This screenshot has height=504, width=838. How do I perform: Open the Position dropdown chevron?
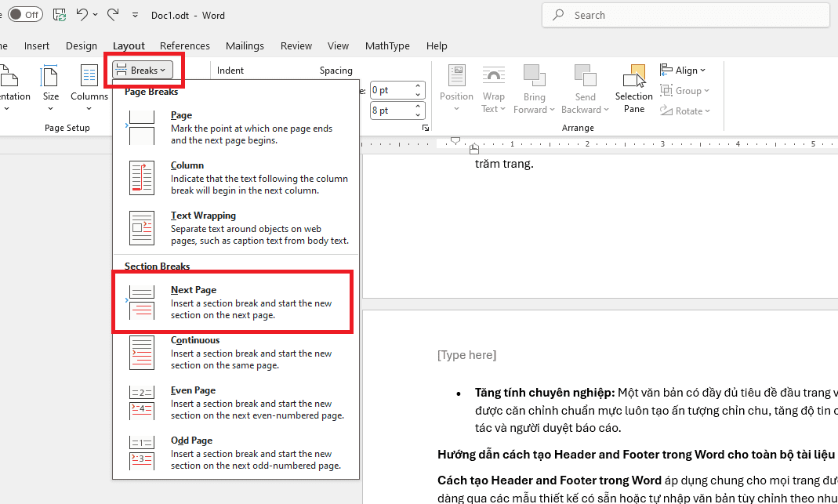(456, 109)
